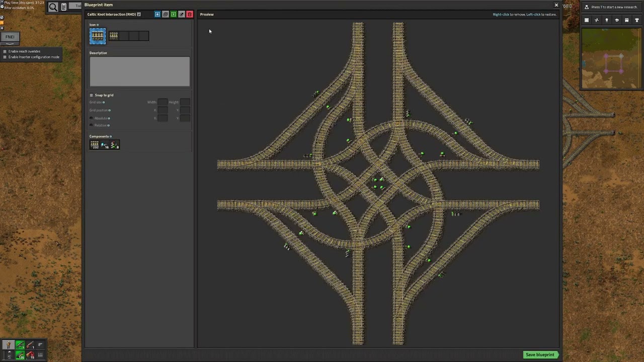Image resolution: width=644 pixels, height=362 pixels.
Task: Open the bonuses arrow icon
Action: [607, 20]
